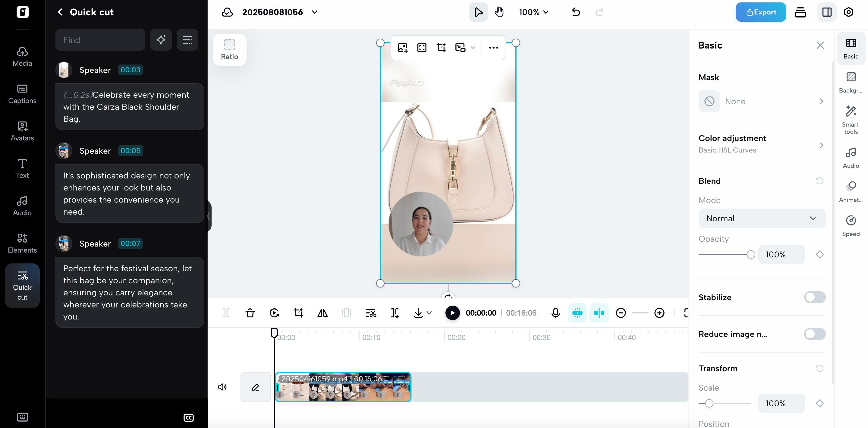The image size is (868, 428).
Task: Open the Speed panel on right rail
Action: 851,225
